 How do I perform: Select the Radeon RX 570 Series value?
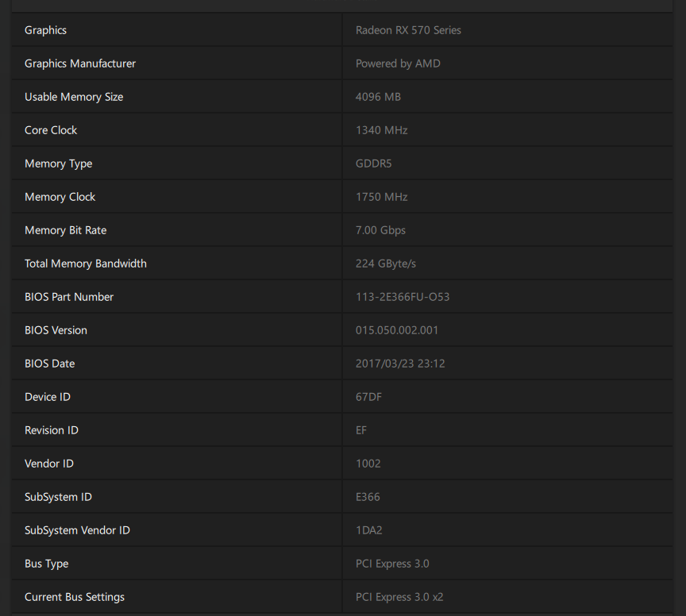[408, 30]
